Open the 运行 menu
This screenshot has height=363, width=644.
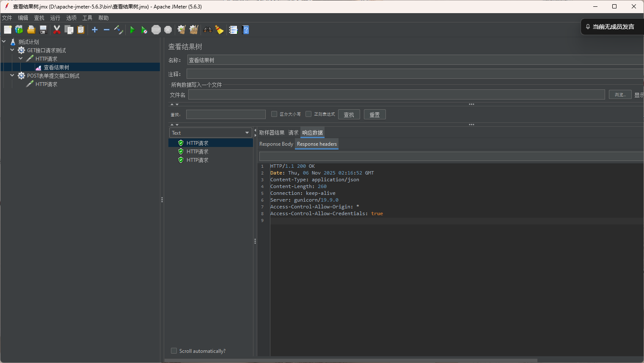click(55, 18)
